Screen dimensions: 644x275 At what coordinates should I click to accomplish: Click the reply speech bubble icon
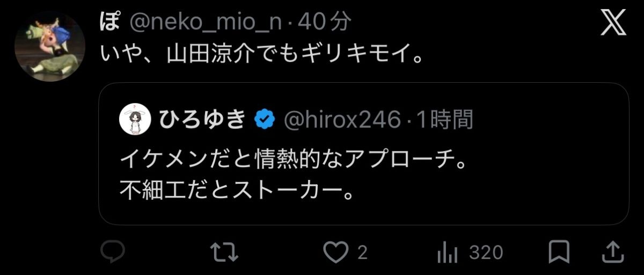pyautogui.click(x=113, y=251)
